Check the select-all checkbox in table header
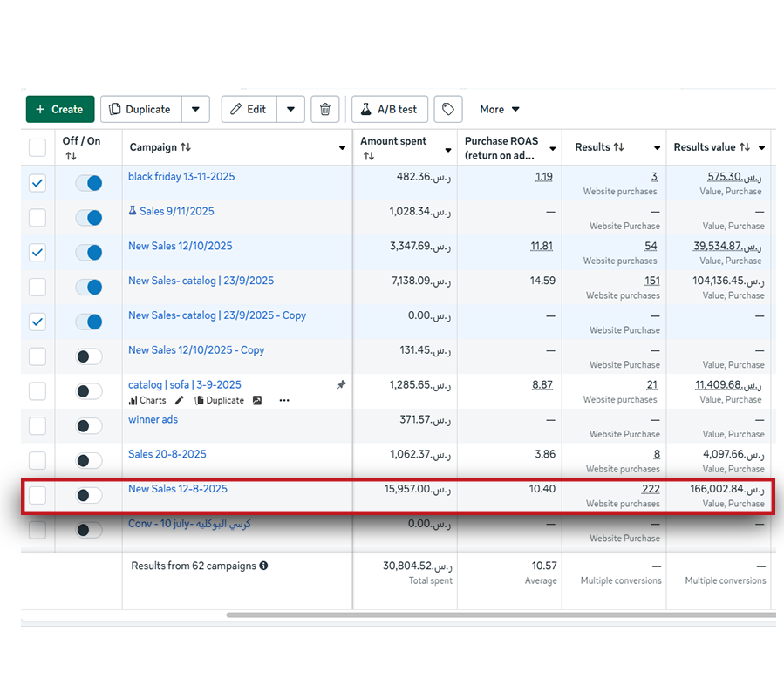 pos(37,147)
